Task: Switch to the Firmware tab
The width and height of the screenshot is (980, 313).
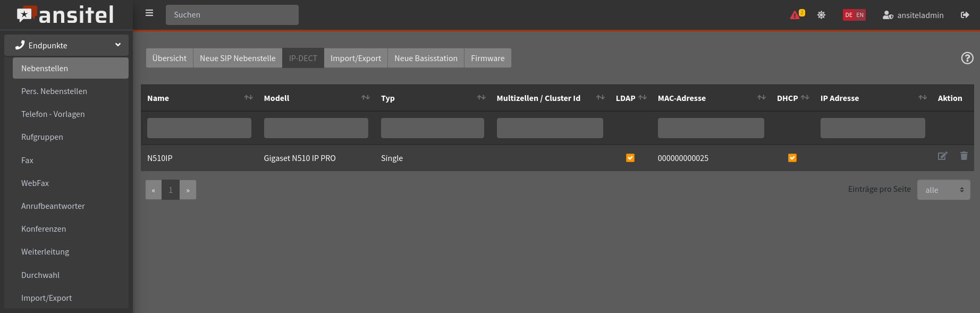Action: tap(487, 58)
